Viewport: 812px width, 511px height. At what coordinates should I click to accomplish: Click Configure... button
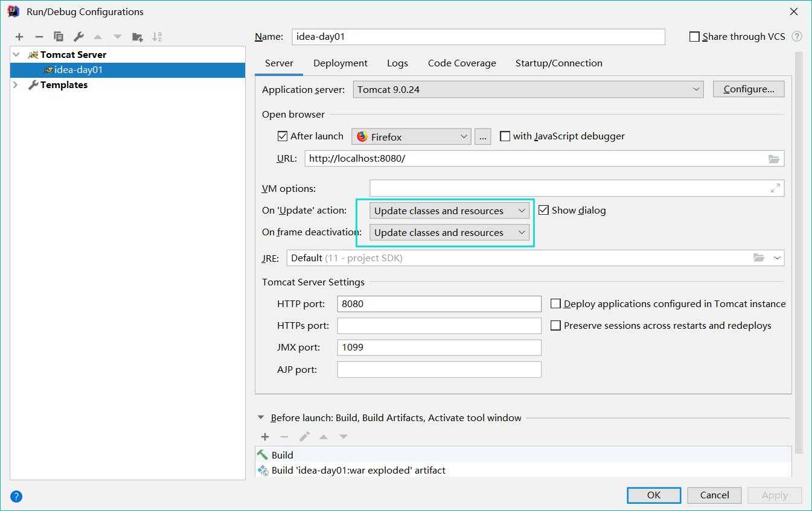point(749,89)
